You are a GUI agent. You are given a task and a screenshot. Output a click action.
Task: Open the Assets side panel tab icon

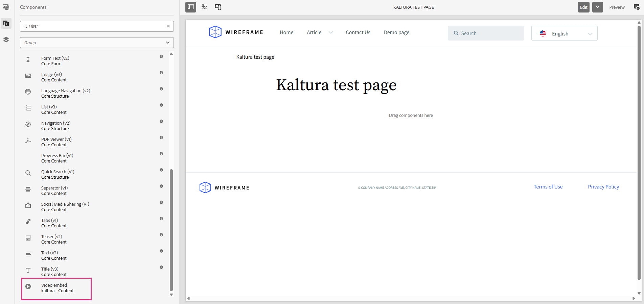pos(6,7)
